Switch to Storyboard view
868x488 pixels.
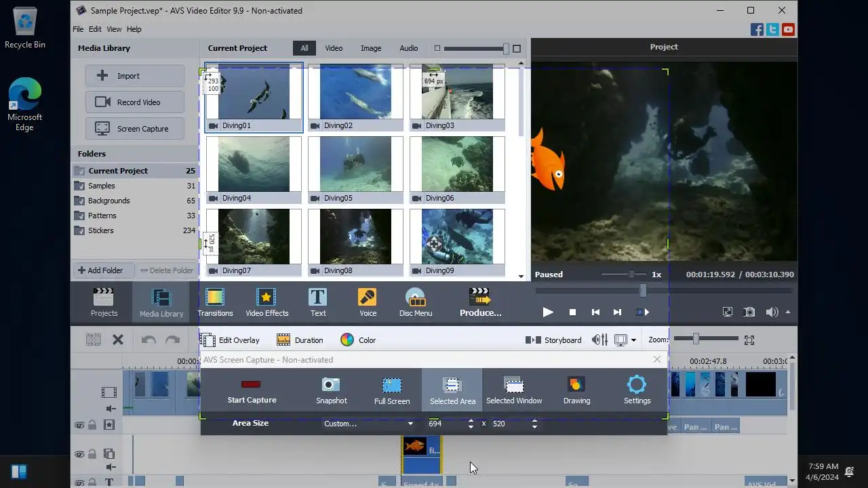click(553, 340)
